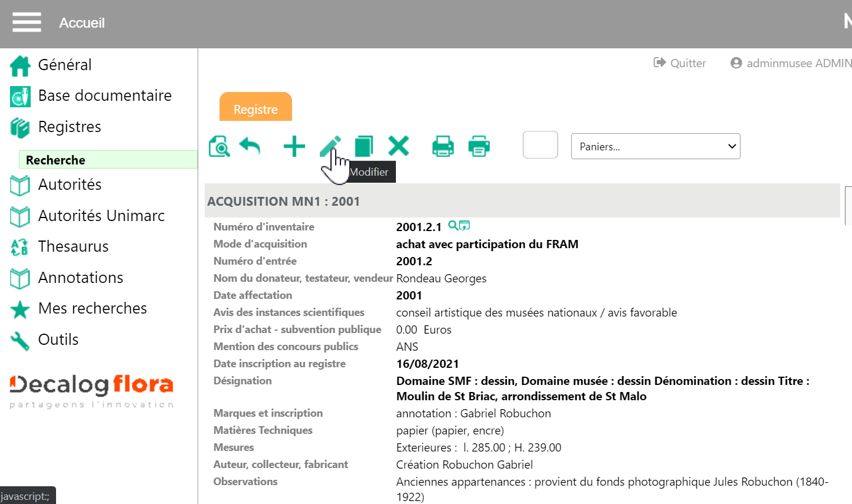
Task: Delete the record with X icon
Action: tap(398, 146)
